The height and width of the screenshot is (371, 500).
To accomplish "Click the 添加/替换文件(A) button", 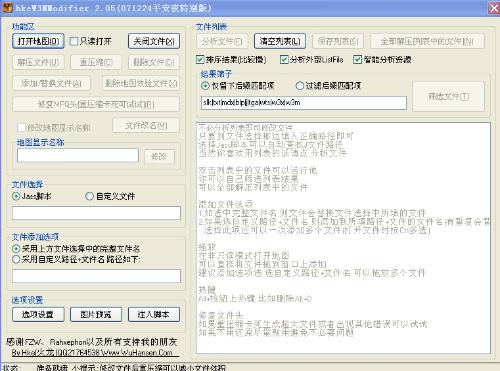I will click(52, 83).
